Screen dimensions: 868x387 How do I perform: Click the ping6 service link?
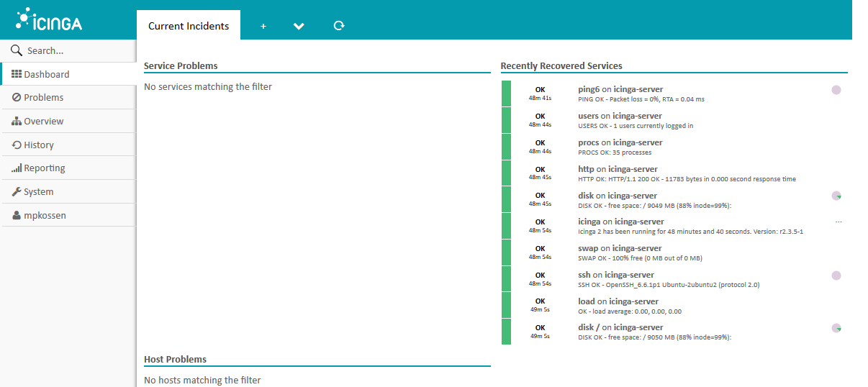[589, 89]
